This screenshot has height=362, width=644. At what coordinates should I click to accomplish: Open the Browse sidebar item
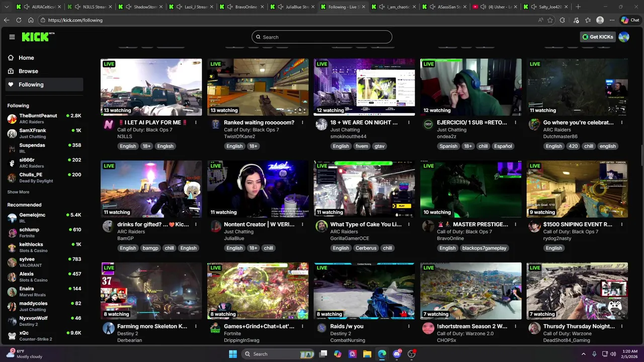(28, 71)
